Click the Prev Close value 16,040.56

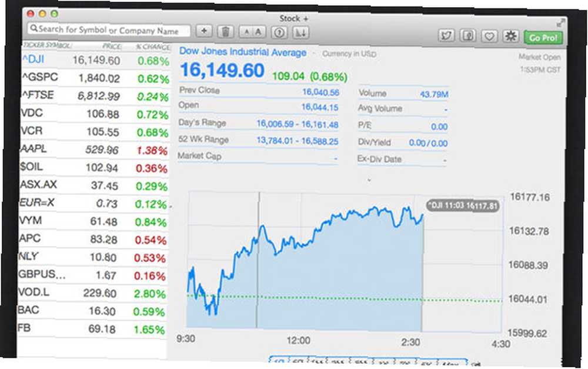click(320, 92)
